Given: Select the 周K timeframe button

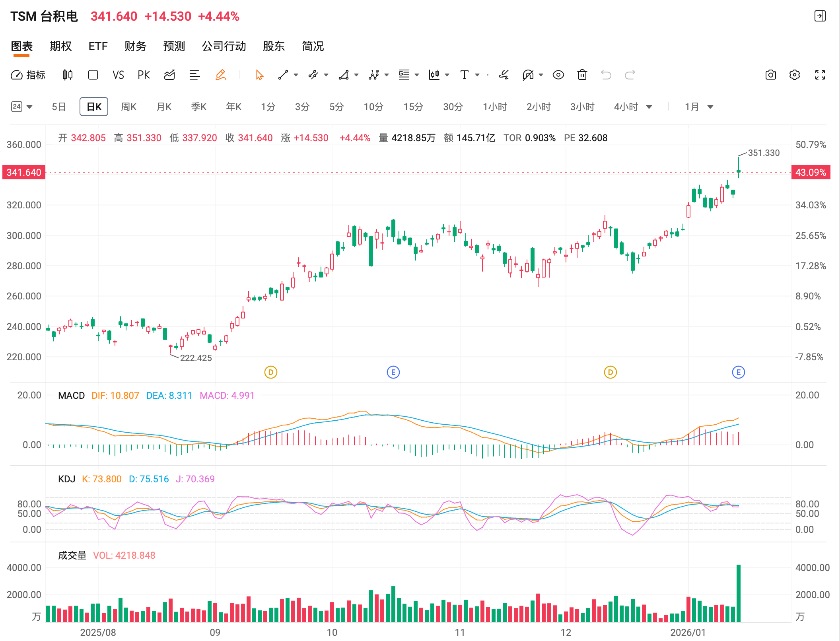Looking at the screenshot, I should pyautogui.click(x=128, y=107).
